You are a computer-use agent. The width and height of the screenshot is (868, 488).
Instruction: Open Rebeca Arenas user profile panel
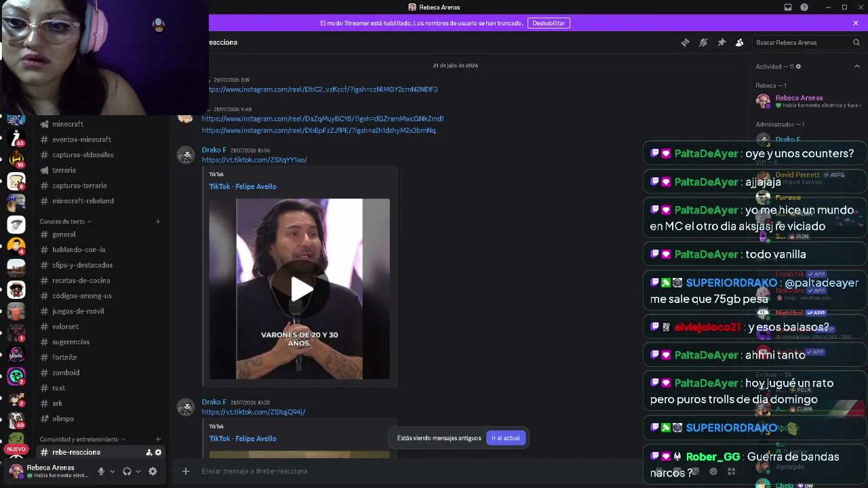(50, 471)
